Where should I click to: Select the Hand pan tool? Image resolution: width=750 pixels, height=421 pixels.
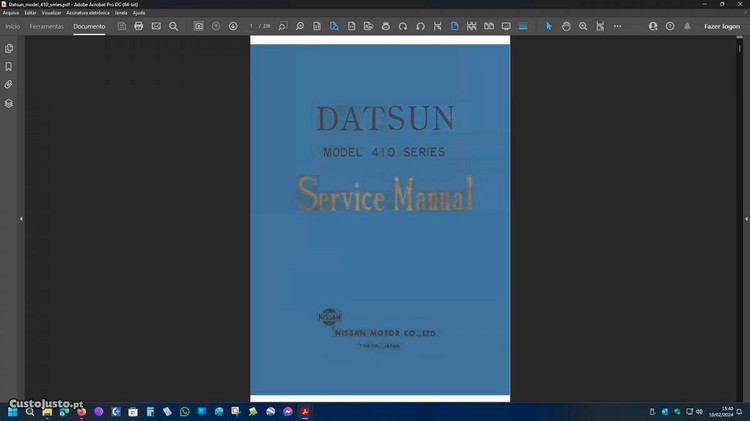pos(566,26)
